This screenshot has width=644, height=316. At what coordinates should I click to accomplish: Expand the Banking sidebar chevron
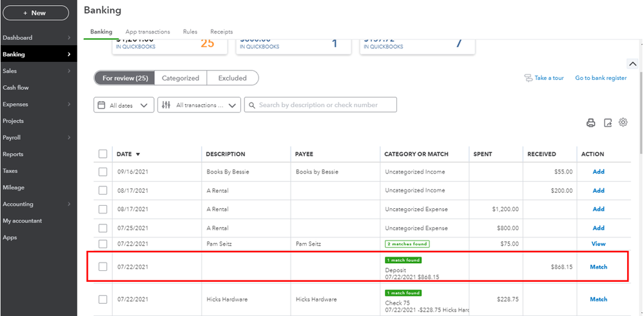(x=69, y=54)
